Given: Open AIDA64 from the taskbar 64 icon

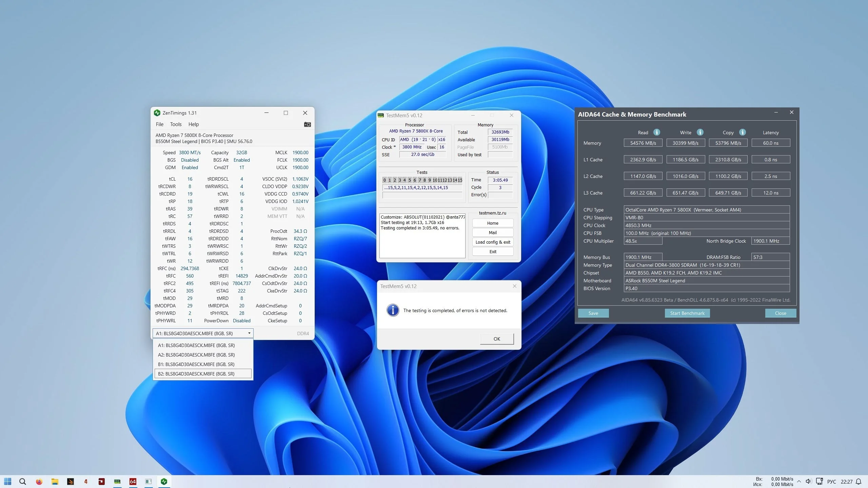Looking at the screenshot, I should coord(133,481).
